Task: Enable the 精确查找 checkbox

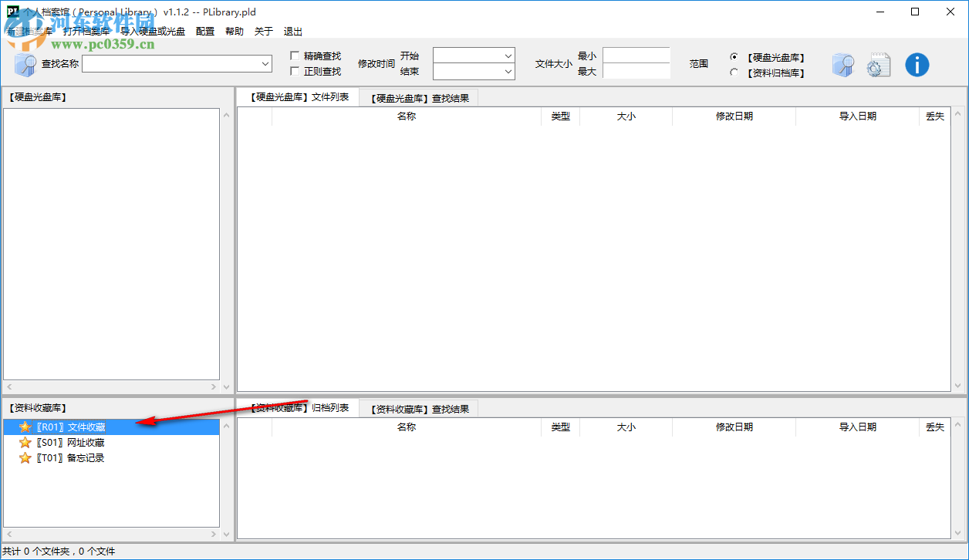Action: click(x=294, y=55)
